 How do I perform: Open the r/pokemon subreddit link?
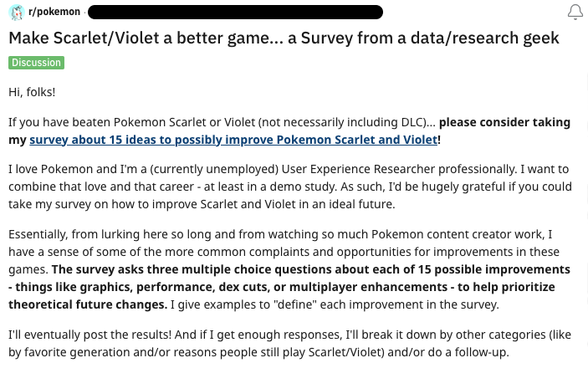[54, 12]
